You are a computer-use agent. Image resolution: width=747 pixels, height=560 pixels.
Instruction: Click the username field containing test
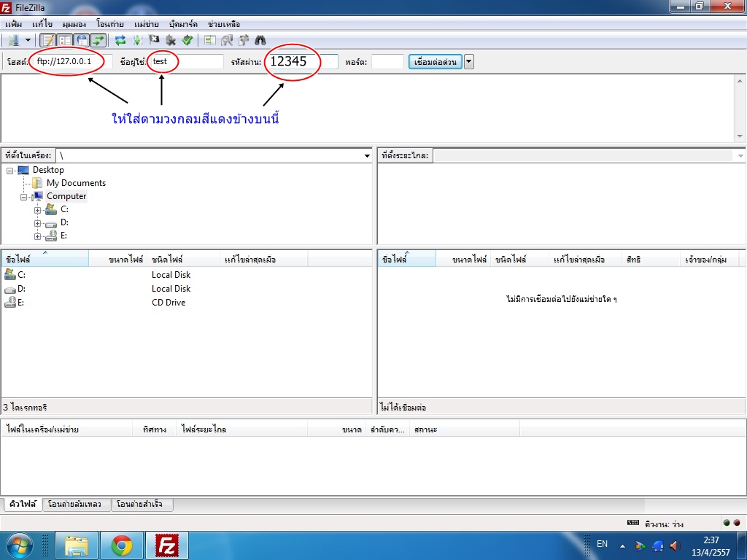click(186, 61)
